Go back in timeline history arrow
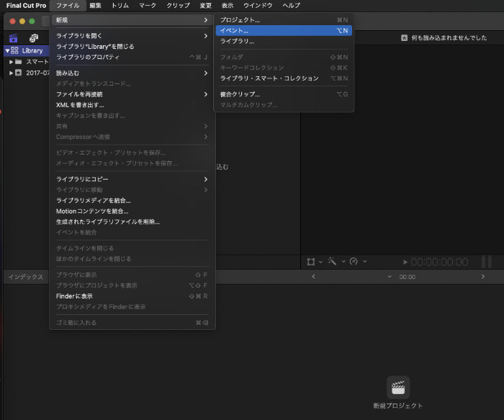Viewport: 504px width, 420px height. click(x=313, y=276)
